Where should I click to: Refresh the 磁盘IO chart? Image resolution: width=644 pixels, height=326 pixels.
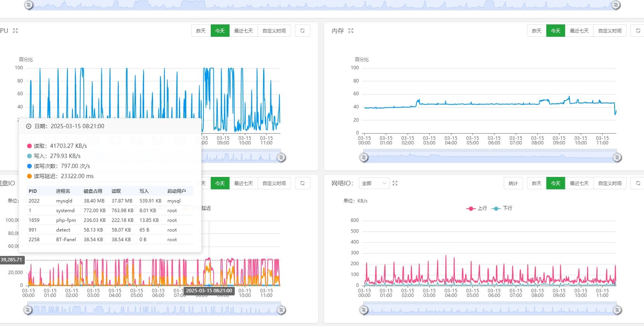303,183
